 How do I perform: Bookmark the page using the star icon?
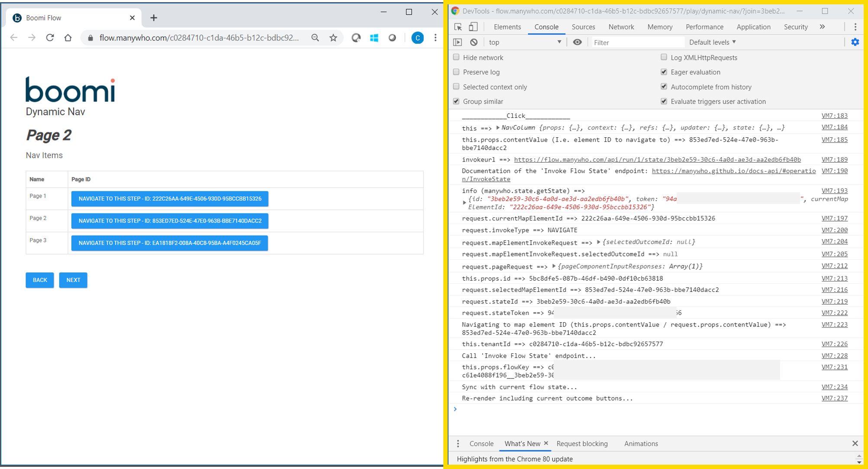(x=333, y=38)
